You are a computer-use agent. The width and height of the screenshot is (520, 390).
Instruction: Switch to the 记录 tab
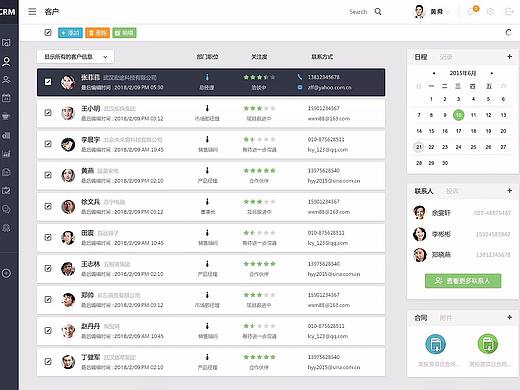point(446,57)
